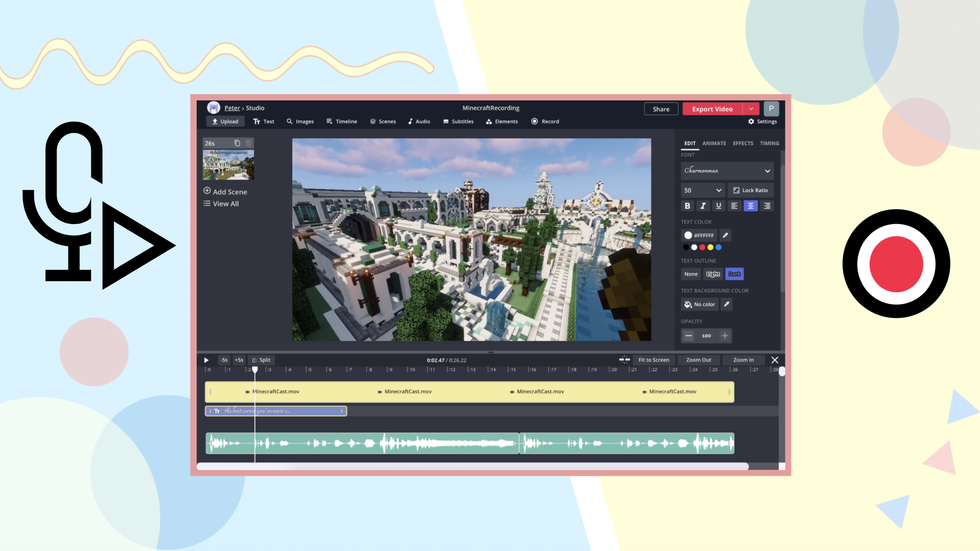Screen dimensions: 980x551
Task: Delete the 26s scene with trash icon
Action: pyautogui.click(x=248, y=143)
